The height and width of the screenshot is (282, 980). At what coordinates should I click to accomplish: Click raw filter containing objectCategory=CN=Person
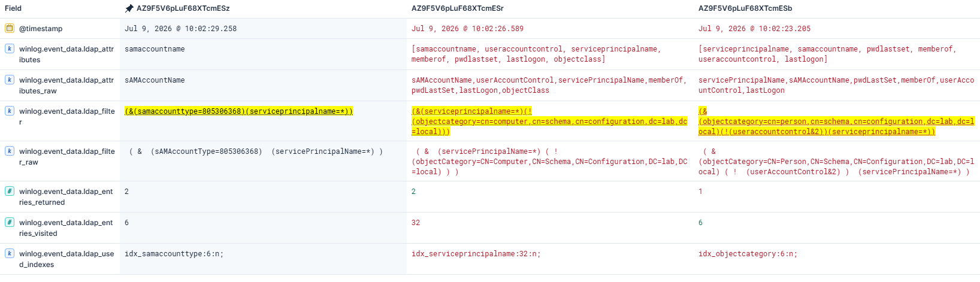(x=836, y=162)
